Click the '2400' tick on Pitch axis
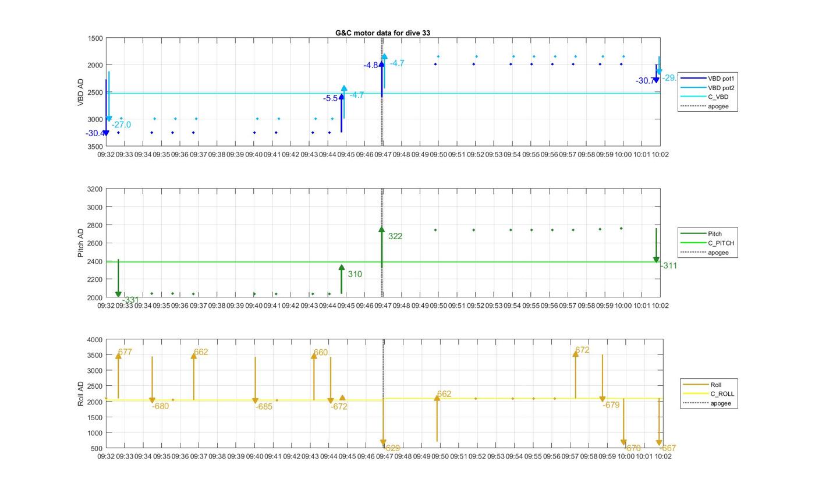This screenshot has width=815, height=504. pos(95,261)
